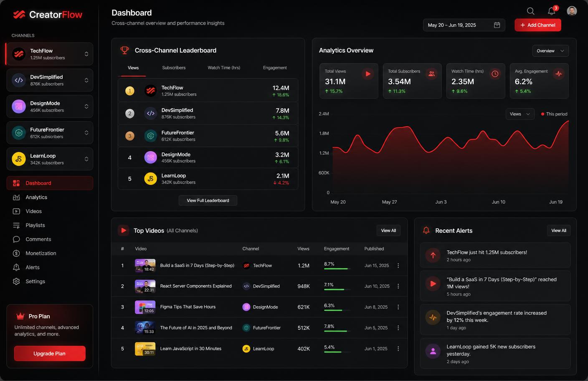Open options menu for React Server Components video
The width and height of the screenshot is (588, 381).
coord(398,286)
